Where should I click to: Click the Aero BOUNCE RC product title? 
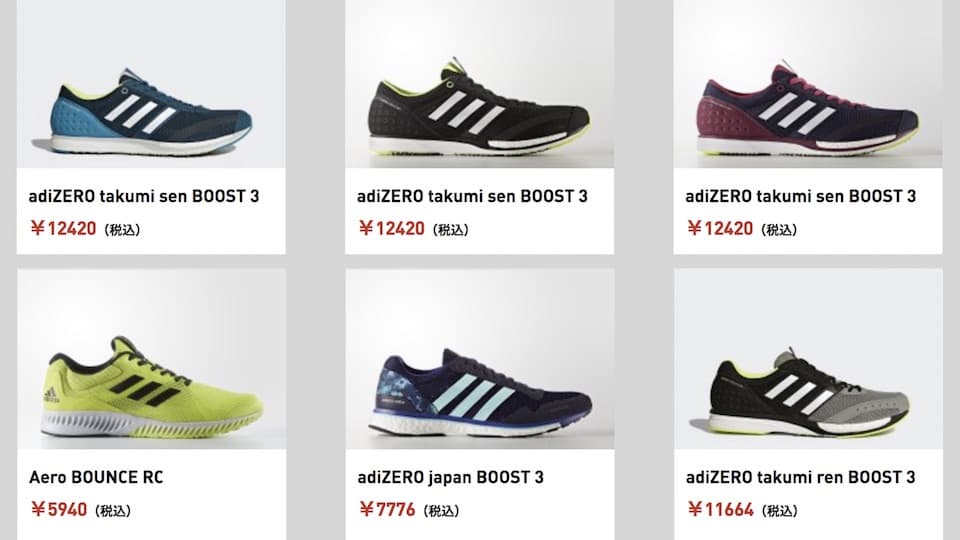point(96,477)
